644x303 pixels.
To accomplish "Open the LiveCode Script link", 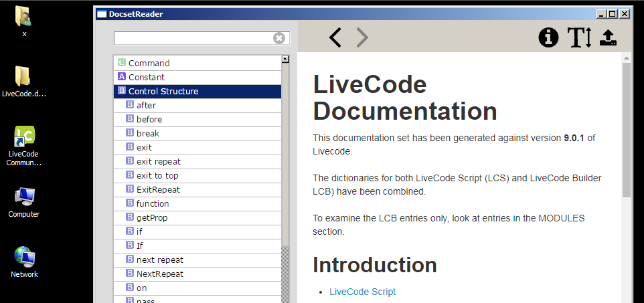I will [x=362, y=292].
